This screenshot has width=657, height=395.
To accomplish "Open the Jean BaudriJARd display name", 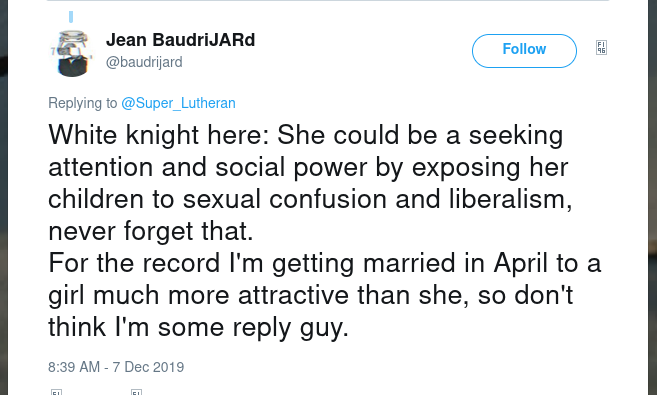I will click(180, 40).
